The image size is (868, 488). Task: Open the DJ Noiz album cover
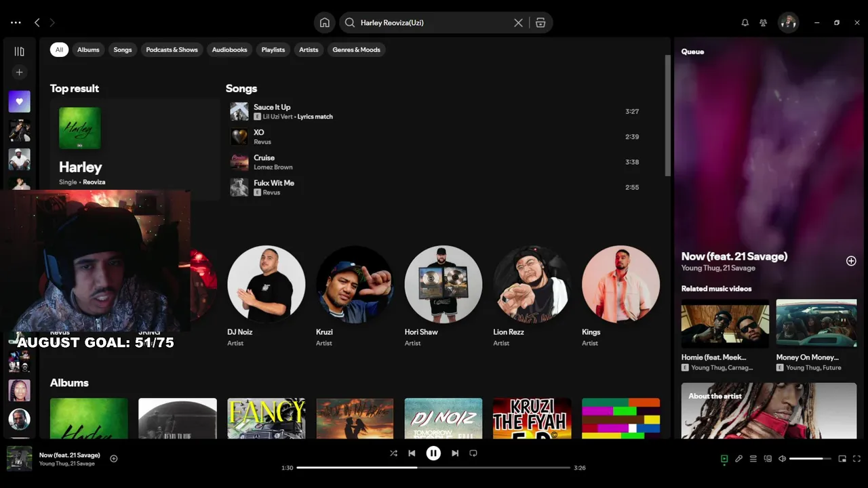tap(443, 418)
